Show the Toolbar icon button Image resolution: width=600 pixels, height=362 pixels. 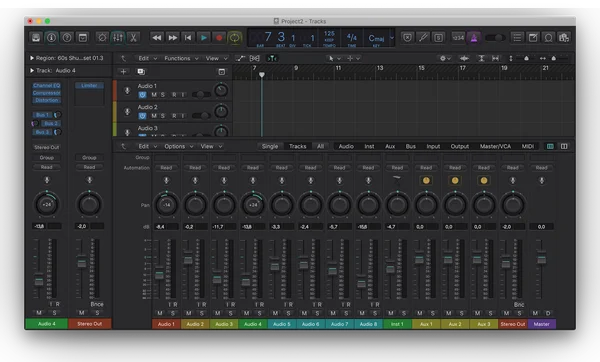83,38
